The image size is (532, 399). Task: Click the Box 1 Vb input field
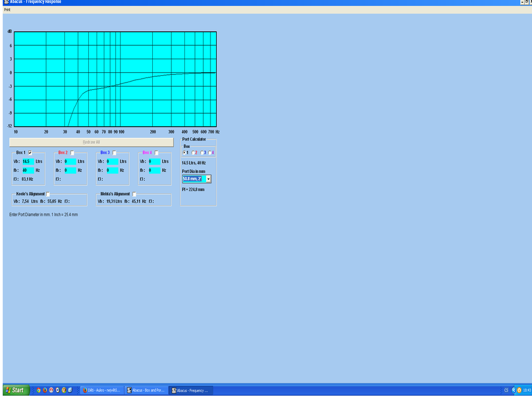[x=28, y=162]
